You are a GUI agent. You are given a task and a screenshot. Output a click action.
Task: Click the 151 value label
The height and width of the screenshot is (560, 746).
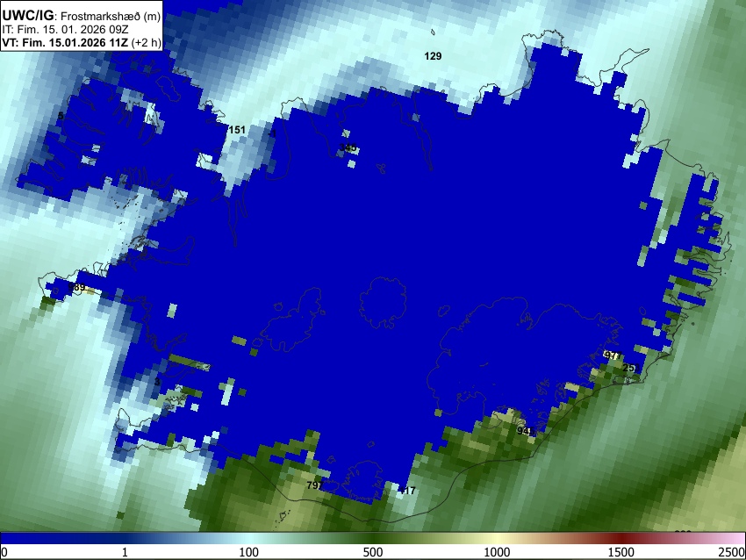coord(237,129)
